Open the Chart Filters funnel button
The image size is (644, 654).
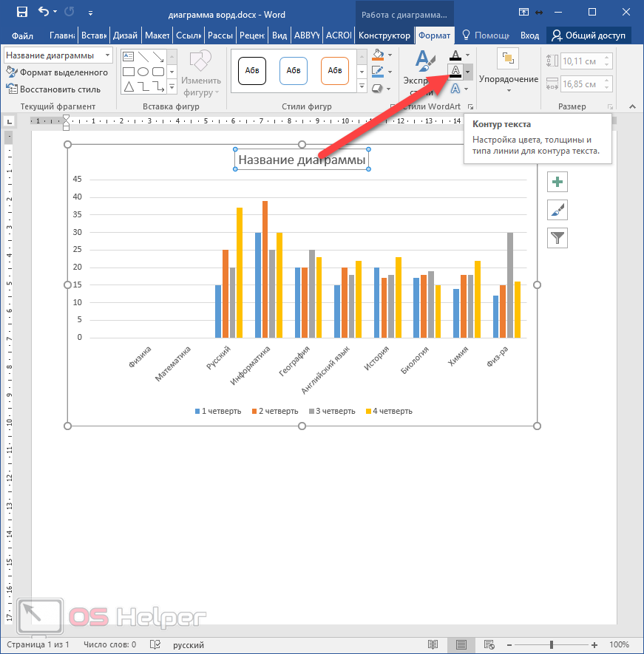[x=557, y=237]
